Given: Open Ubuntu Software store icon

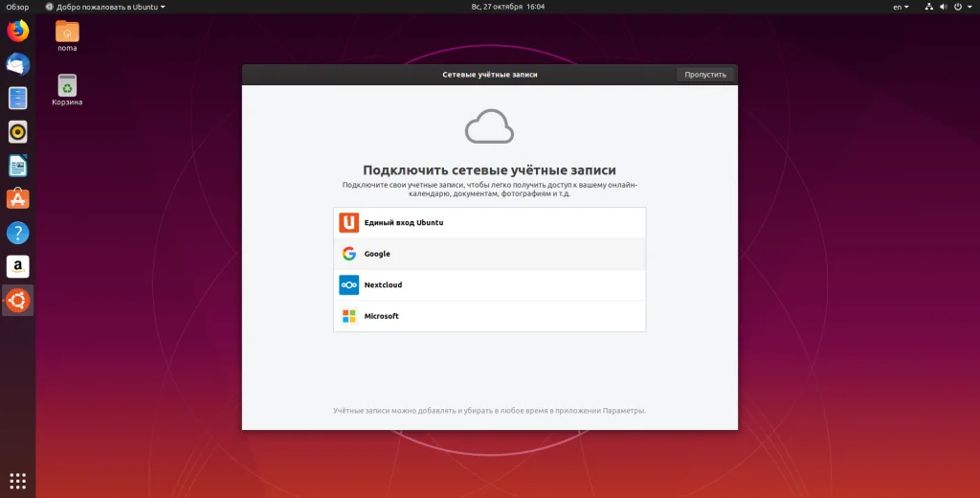Looking at the screenshot, I should pyautogui.click(x=17, y=199).
